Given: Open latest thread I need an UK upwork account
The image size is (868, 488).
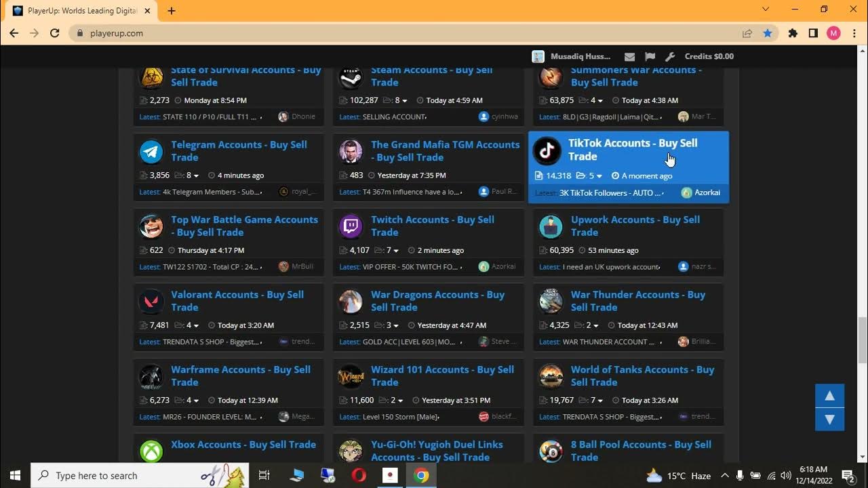Looking at the screenshot, I should coord(612,267).
